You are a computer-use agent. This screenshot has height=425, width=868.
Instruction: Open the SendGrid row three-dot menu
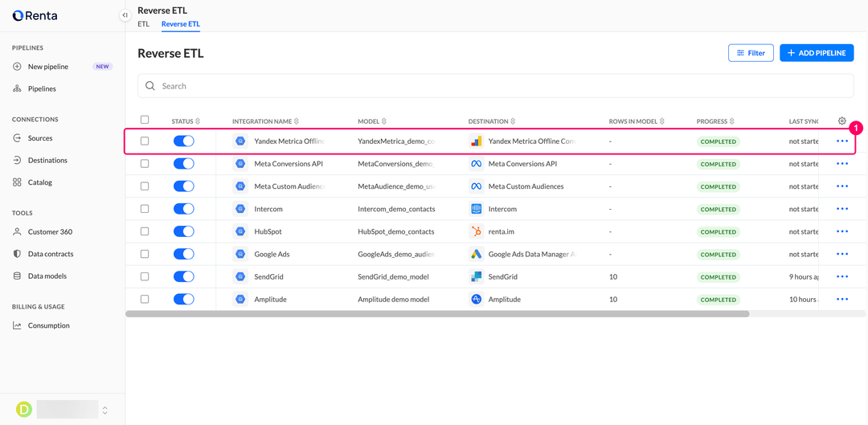click(842, 276)
